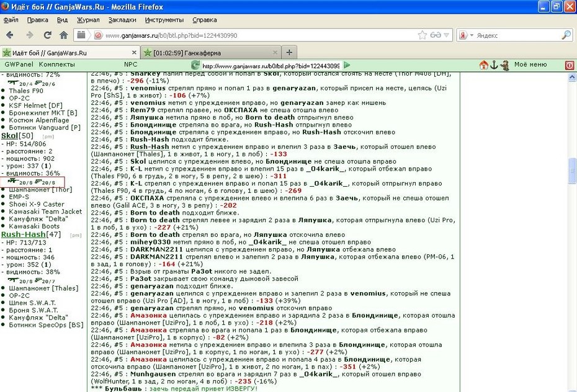Screen dimensions: 577x392
Task: Click the vertical page scrollbar thumb
Action: point(572,170)
